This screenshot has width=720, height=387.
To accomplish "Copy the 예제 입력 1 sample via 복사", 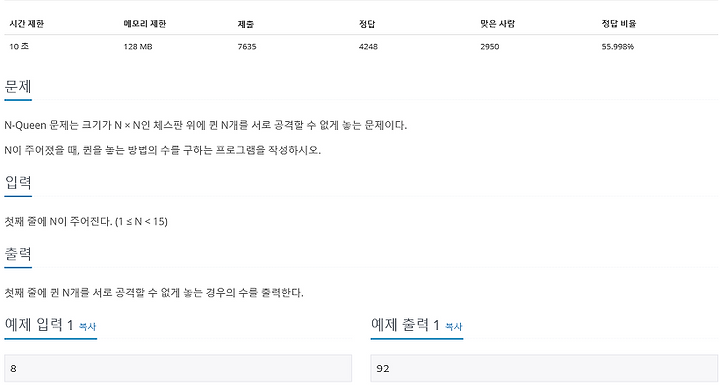I will coord(87,326).
